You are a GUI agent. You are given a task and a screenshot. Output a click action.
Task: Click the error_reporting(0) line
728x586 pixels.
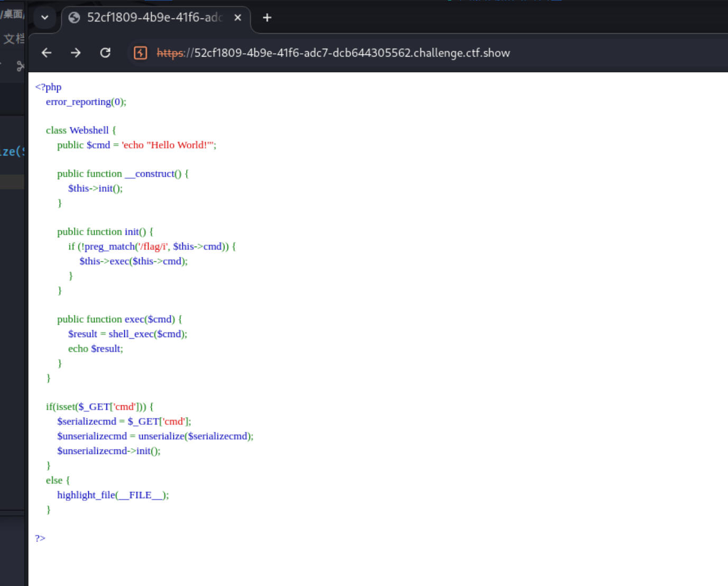[x=86, y=101]
